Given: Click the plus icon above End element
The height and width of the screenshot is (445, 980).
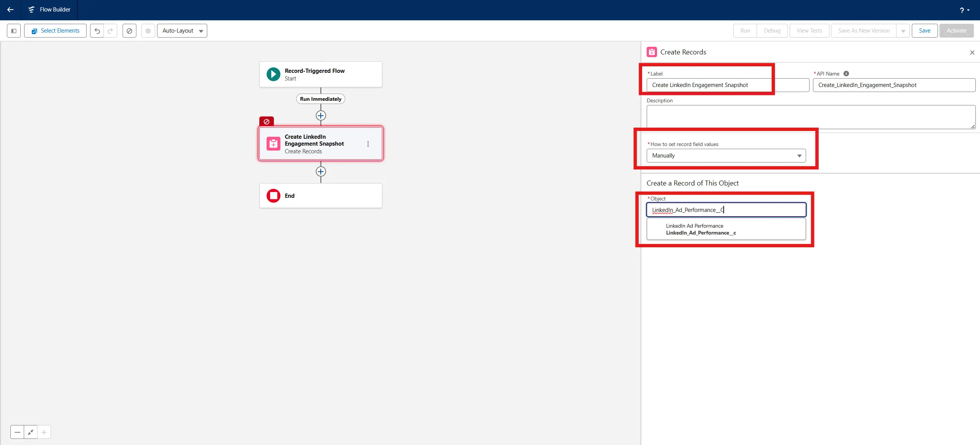Looking at the screenshot, I should [321, 171].
